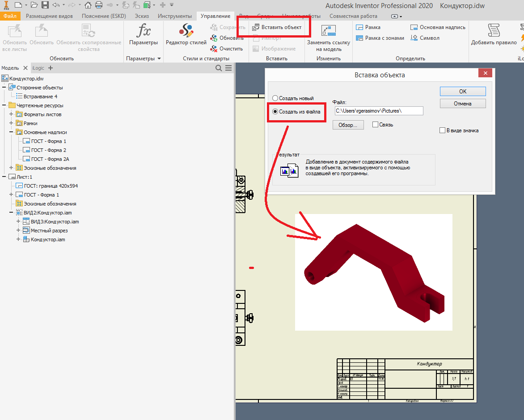524x420 pixels.
Task: Save the drawing with the floppy disk icon
Action: point(45,5)
